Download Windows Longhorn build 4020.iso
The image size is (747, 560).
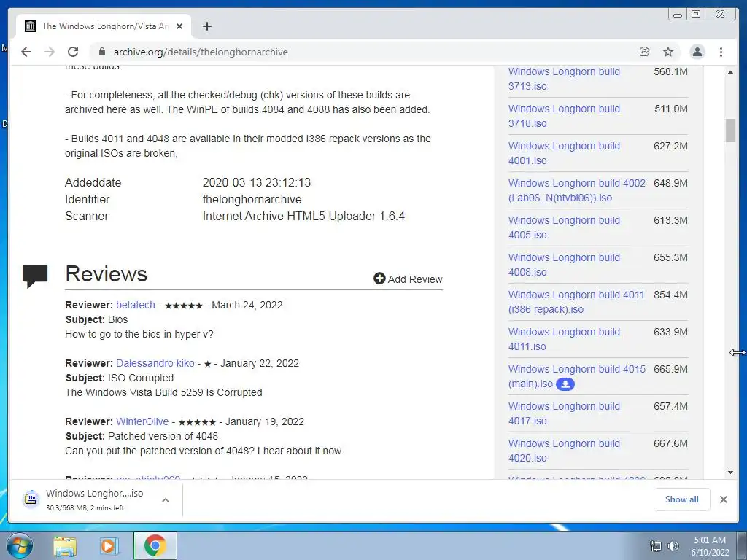(x=564, y=450)
